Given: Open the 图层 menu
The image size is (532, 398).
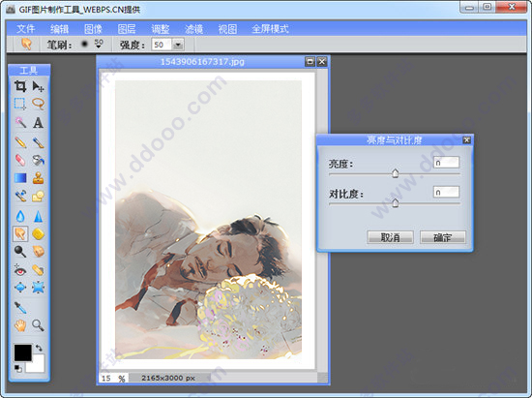Looking at the screenshot, I should point(127,29).
